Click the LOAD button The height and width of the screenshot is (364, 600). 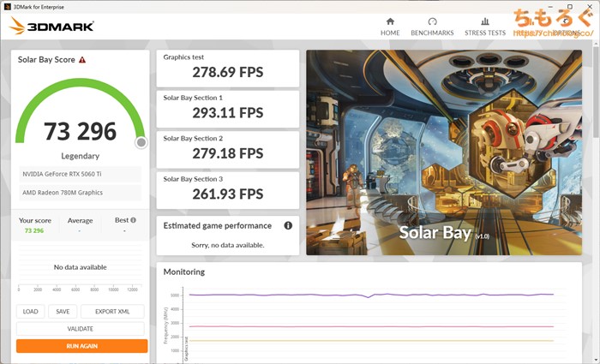coord(30,311)
